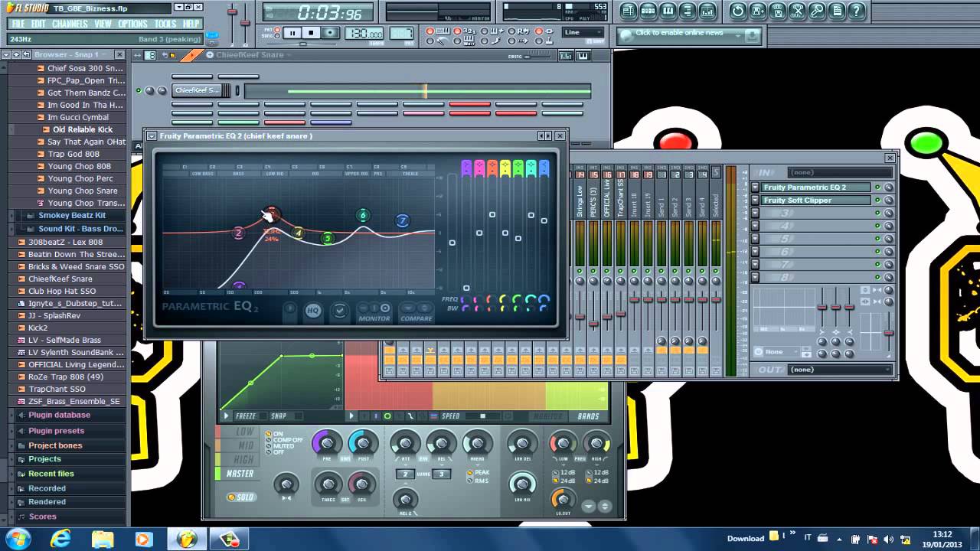Click Internet Explorer taskbar icon
Screen dimensions: 980x551
pos(60,539)
